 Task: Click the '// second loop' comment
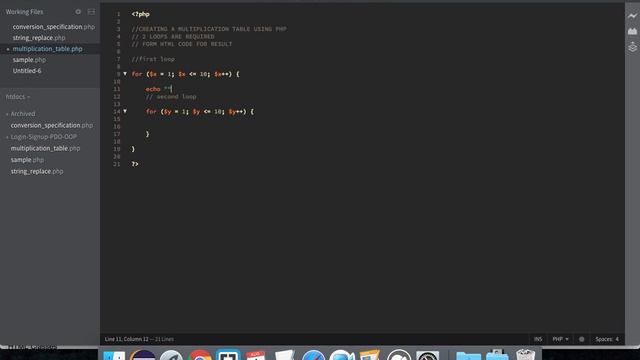tap(171, 96)
